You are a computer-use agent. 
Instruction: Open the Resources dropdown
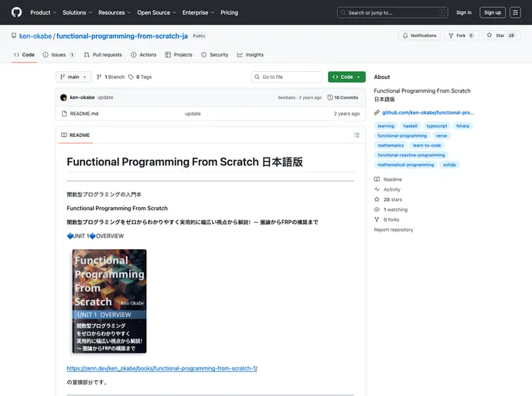114,12
